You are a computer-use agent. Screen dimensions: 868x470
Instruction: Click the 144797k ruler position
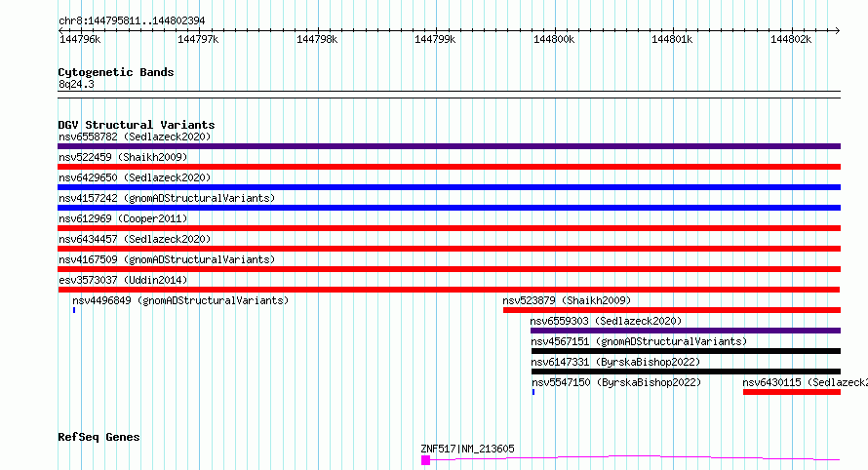(198, 39)
